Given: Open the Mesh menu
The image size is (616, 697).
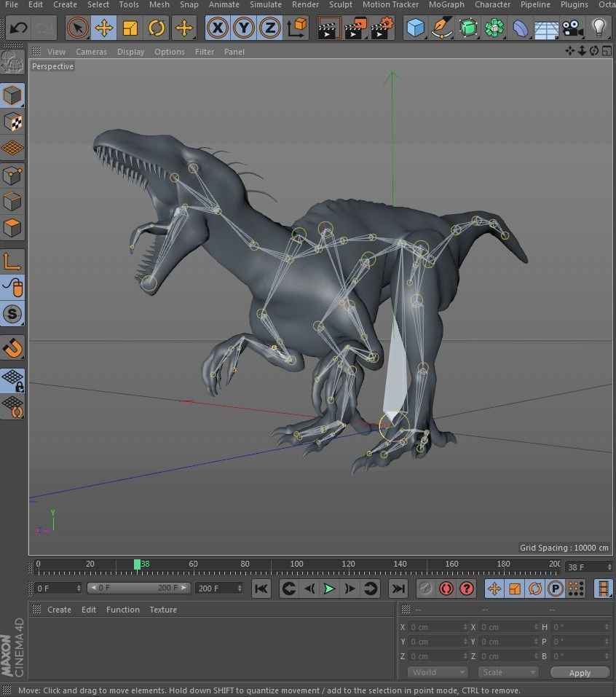Looking at the screenshot, I should (159, 4).
